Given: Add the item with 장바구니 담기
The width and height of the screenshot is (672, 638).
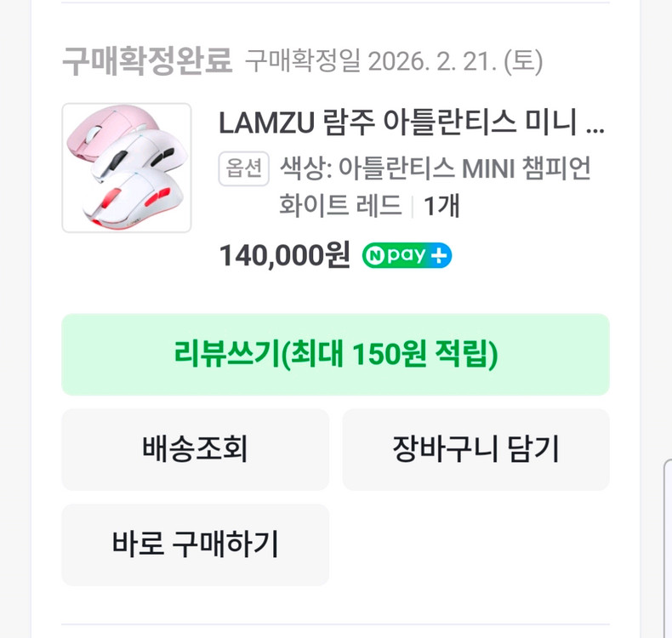Looking at the screenshot, I should point(476,449).
